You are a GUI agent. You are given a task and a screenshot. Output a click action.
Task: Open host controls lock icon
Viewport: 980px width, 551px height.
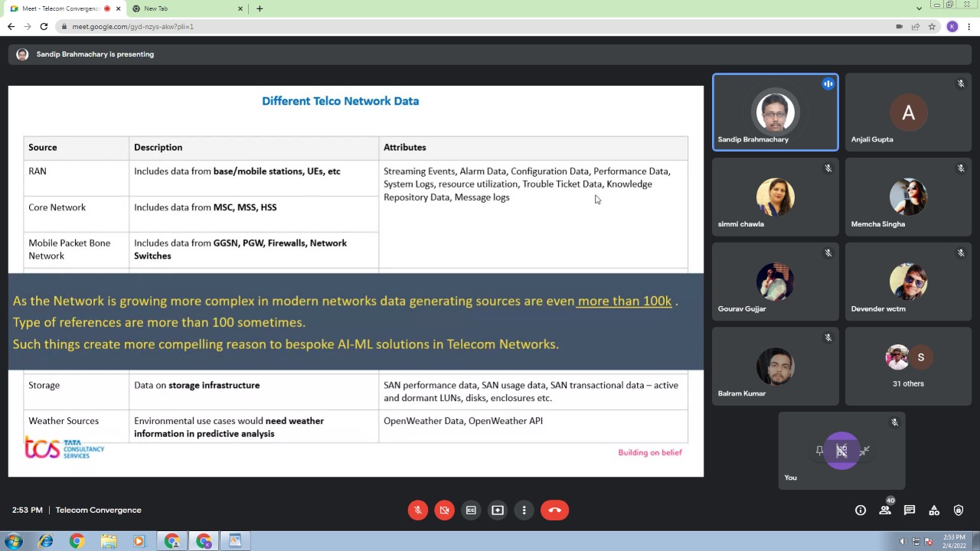tap(959, 510)
